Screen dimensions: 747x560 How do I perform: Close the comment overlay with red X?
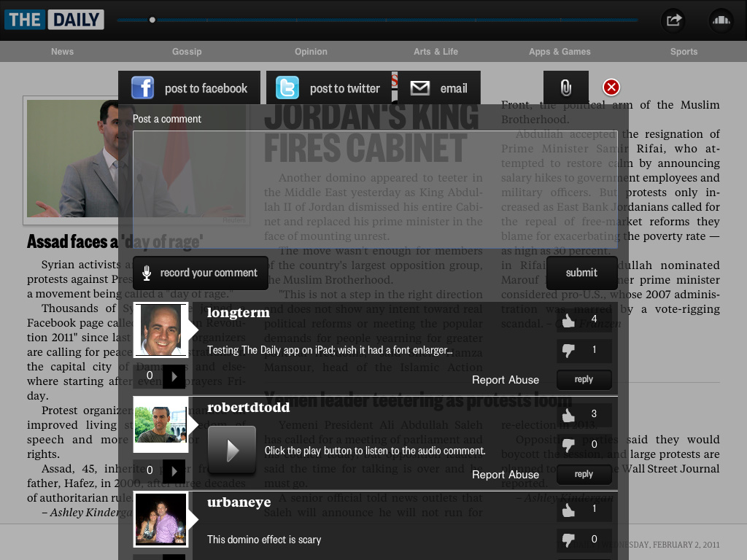(611, 87)
